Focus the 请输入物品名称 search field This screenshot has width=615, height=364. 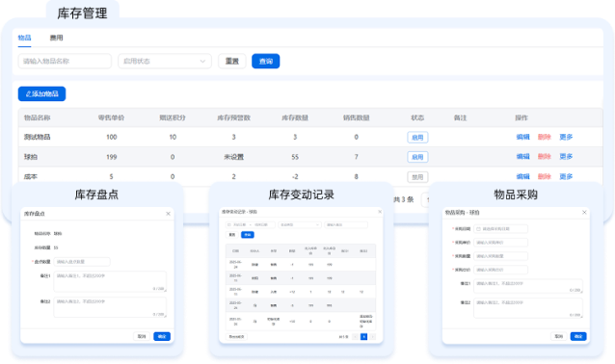(65, 61)
